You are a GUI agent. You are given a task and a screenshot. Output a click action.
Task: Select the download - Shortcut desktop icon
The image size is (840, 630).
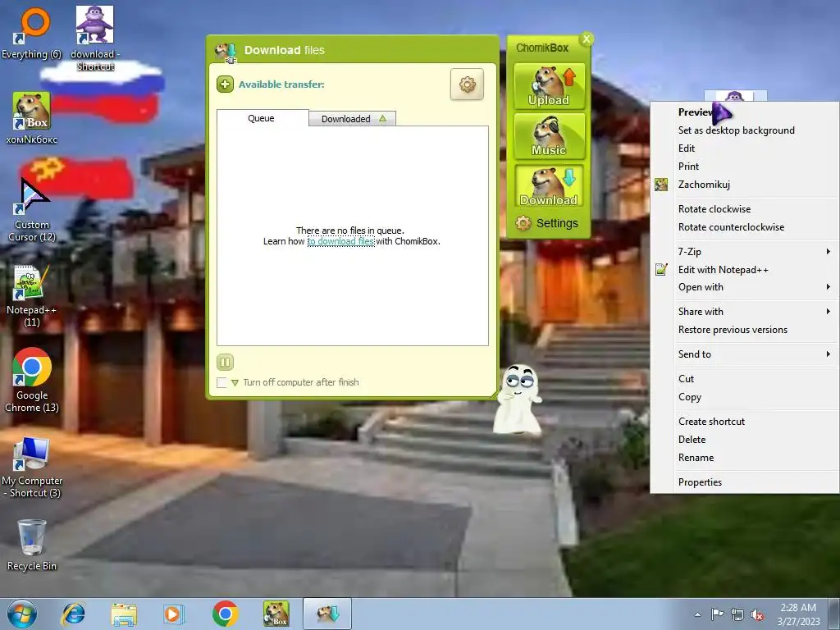[95, 38]
